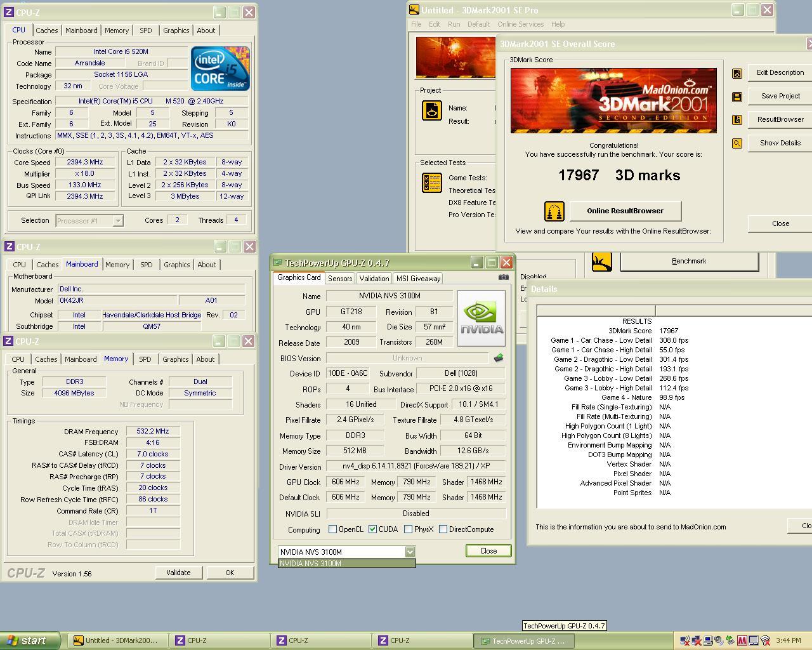Click the Save Project button

(x=780, y=96)
